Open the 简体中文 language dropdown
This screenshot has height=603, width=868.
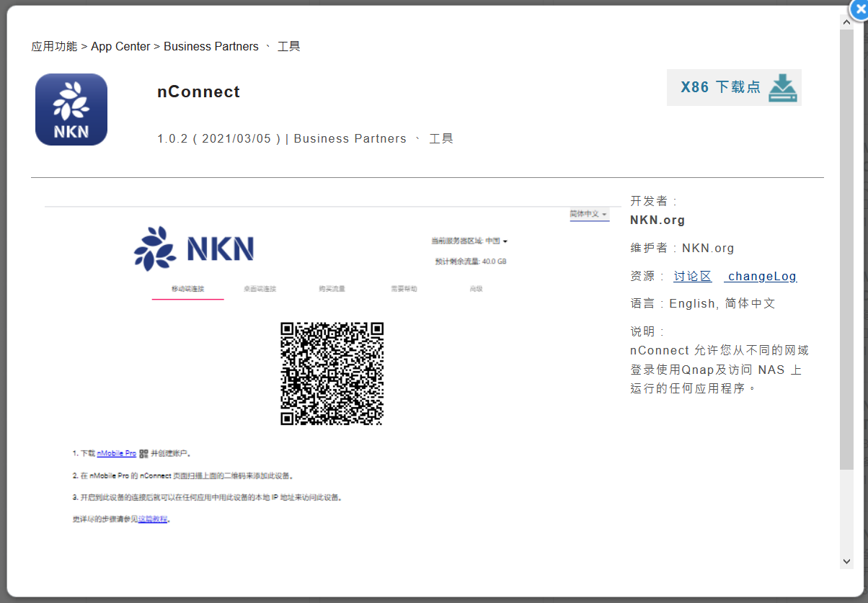588,215
